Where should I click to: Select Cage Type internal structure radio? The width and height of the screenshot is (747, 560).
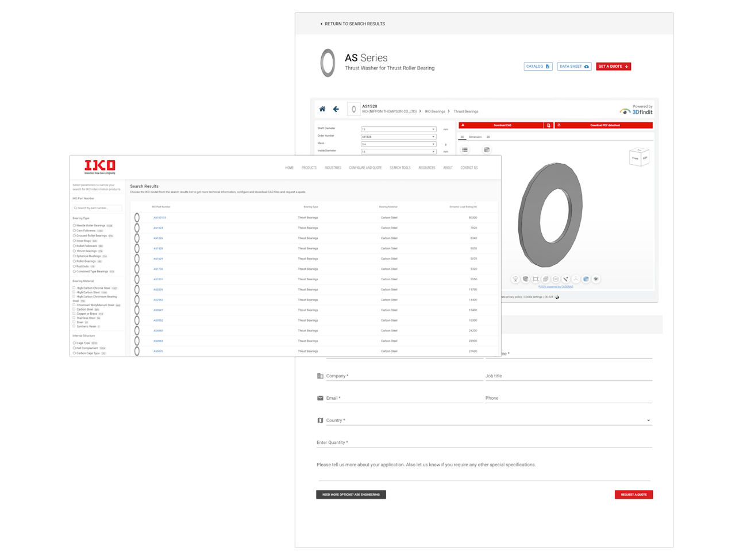pyautogui.click(x=74, y=343)
